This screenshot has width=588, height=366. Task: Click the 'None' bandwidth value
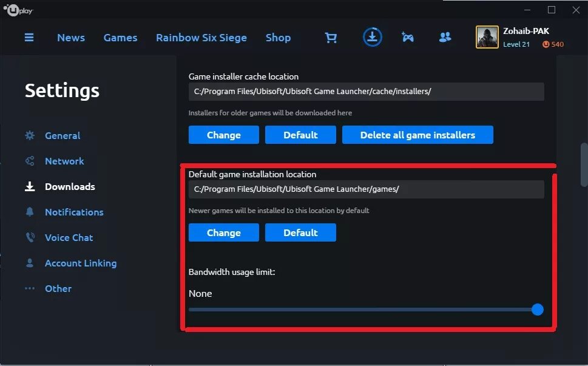click(200, 294)
